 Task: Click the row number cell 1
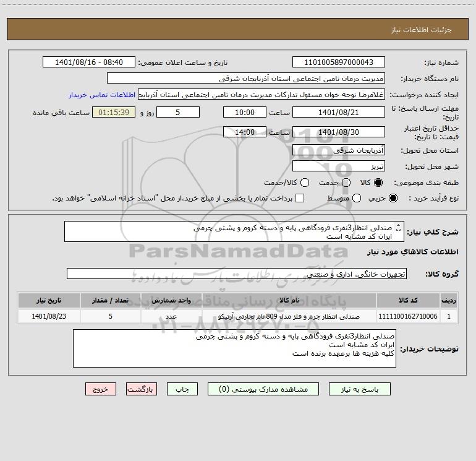449,316
